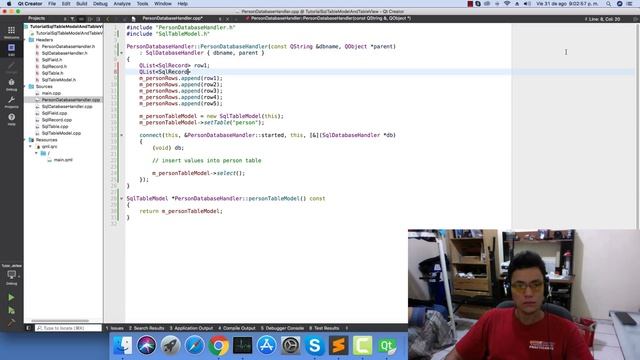Viewport: 640px width, 360px height.
Task: Click the Spotlight search icon in menu bar
Action: (x=608, y=4)
